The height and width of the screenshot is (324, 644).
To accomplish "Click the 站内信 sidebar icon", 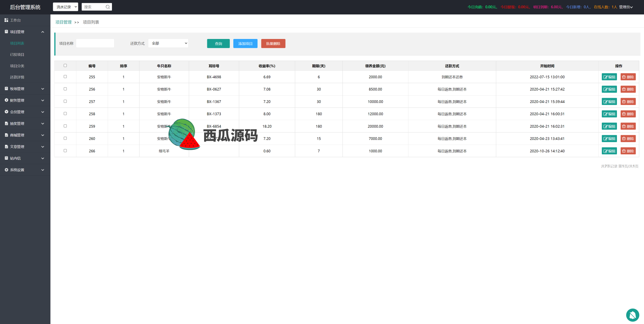I will (6, 158).
